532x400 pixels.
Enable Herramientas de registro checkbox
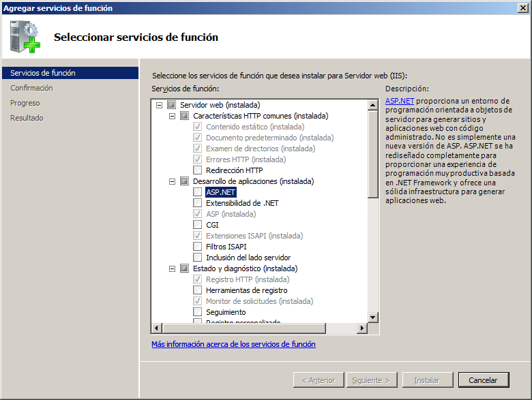click(197, 290)
